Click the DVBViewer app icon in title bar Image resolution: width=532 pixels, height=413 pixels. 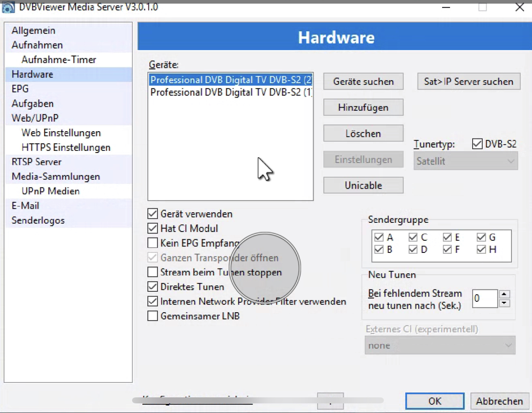pos(8,7)
